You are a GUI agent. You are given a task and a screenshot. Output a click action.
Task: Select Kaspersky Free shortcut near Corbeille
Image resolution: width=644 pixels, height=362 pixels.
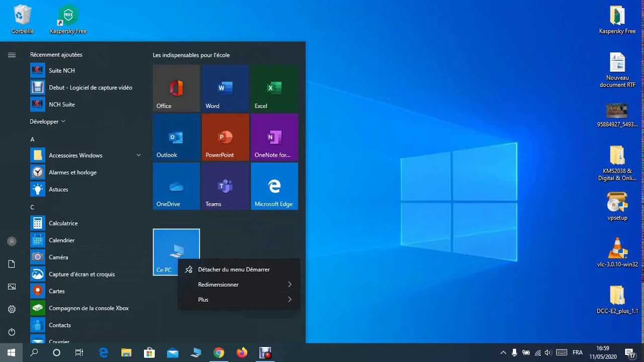point(68,20)
